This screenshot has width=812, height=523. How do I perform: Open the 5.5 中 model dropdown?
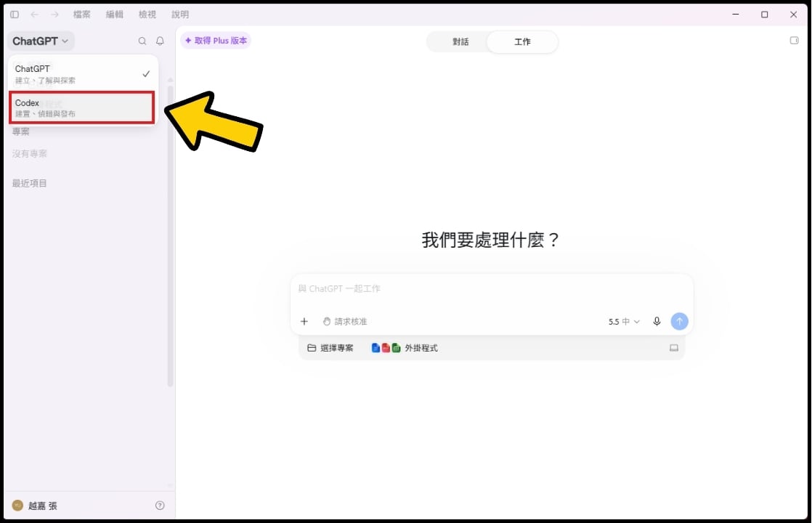(x=624, y=322)
